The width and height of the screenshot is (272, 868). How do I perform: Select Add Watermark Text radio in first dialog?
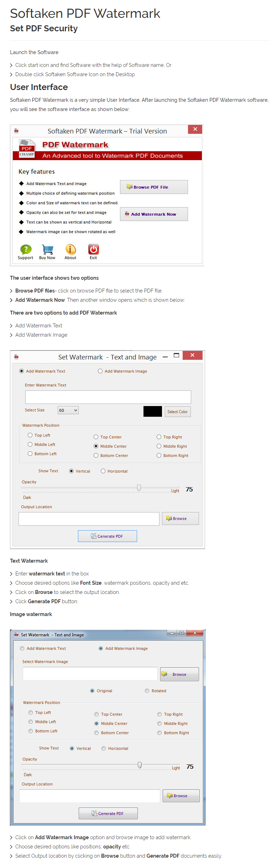[22, 371]
